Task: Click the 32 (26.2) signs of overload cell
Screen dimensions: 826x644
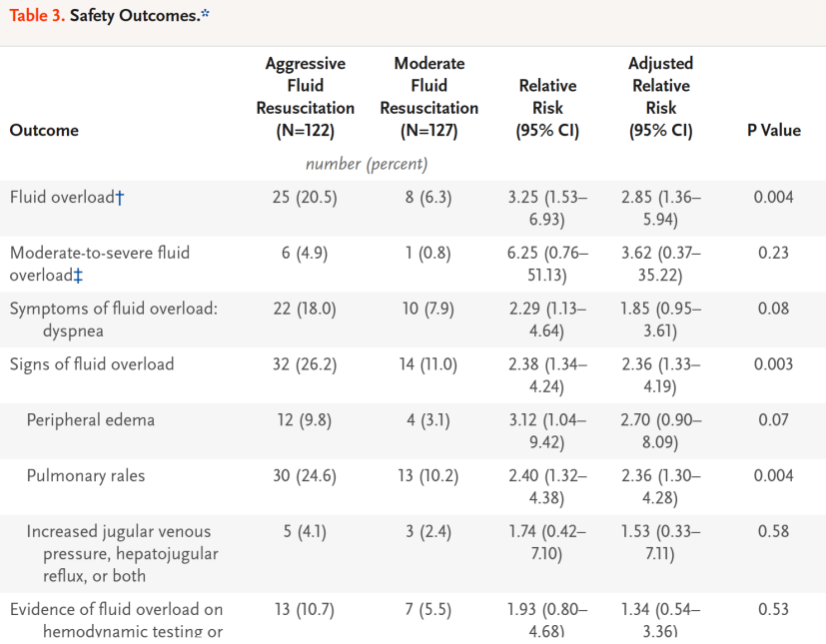Action: point(305,364)
